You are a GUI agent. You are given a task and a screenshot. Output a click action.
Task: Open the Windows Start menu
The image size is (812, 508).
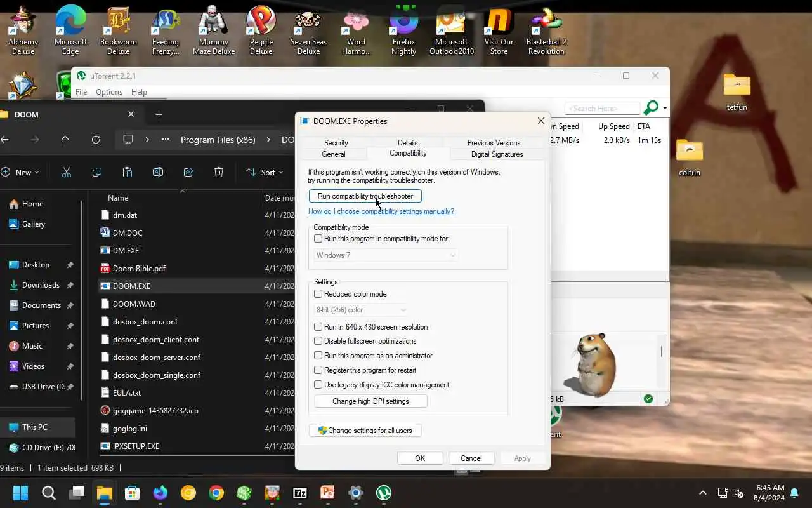tap(21, 493)
